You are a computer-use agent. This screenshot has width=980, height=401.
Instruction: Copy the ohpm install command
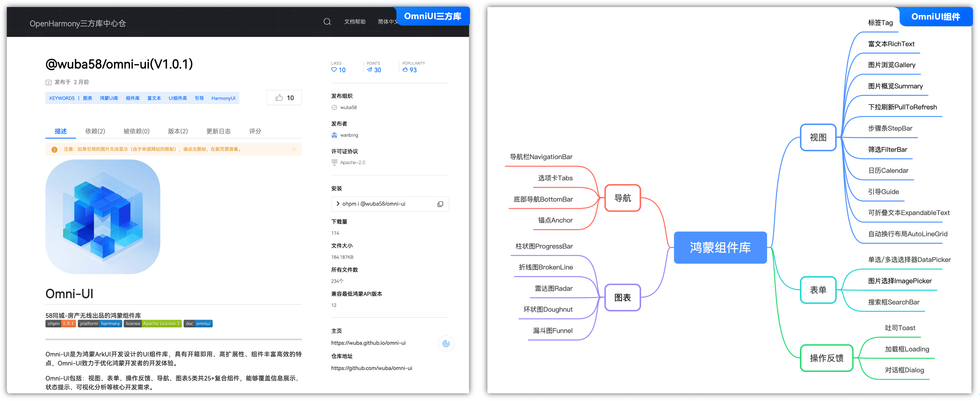440,204
